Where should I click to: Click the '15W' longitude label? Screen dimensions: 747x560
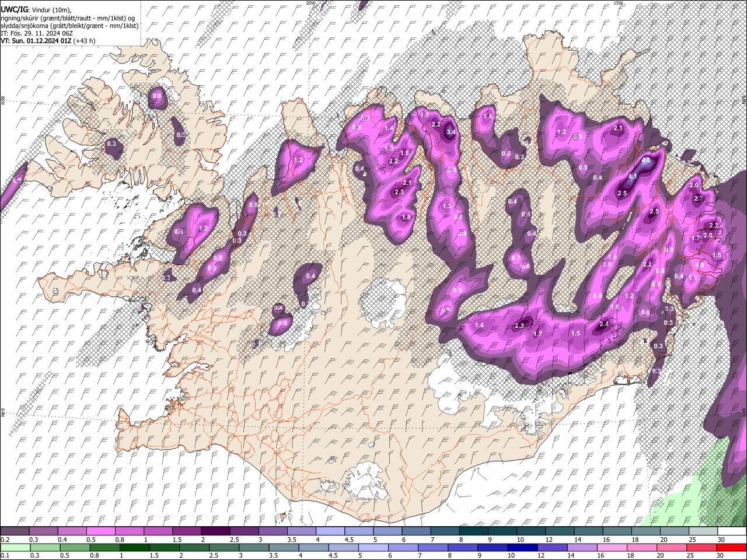619,3
